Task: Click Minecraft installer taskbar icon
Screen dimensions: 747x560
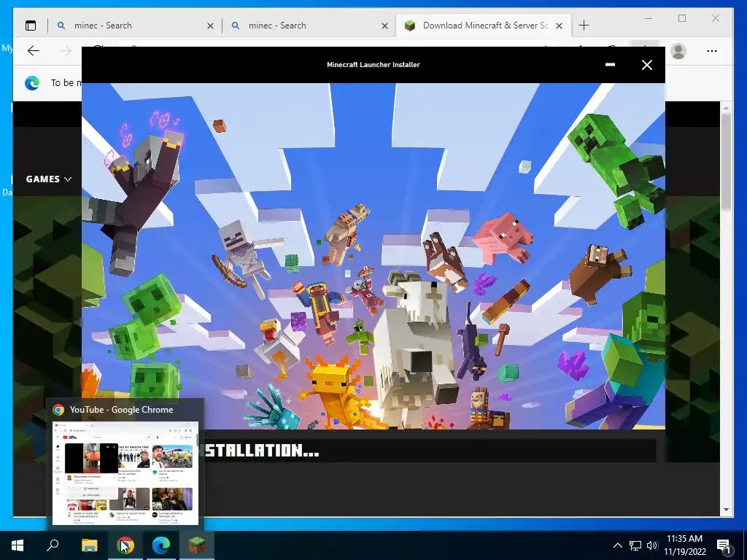Action: 197,545
